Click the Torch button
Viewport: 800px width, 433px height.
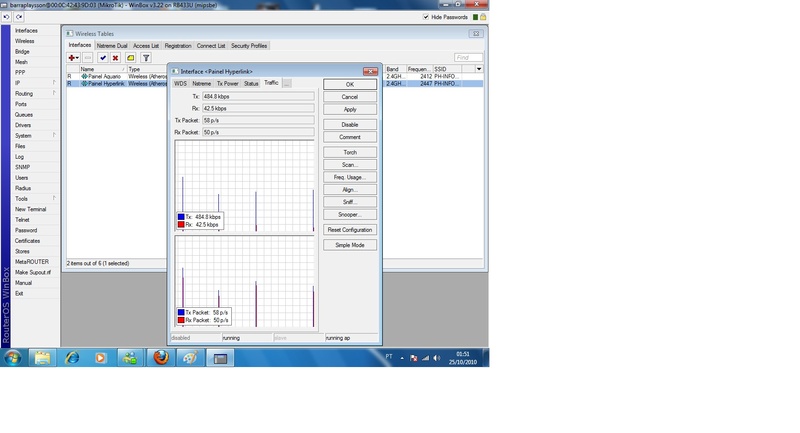pos(350,153)
